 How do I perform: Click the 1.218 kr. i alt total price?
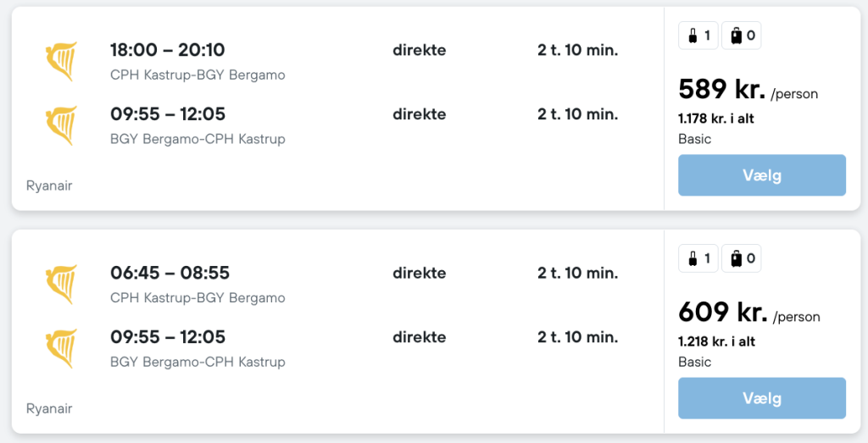click(x=716, y=341)
